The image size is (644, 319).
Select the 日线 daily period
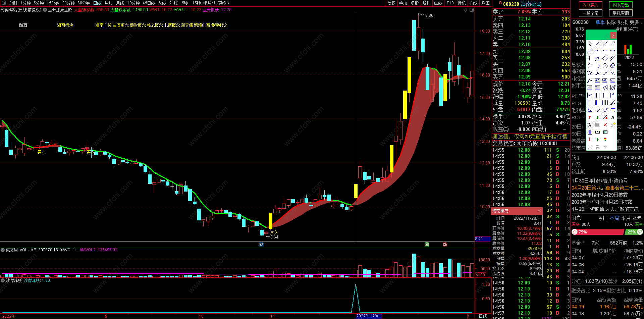(x=97, y=3)
